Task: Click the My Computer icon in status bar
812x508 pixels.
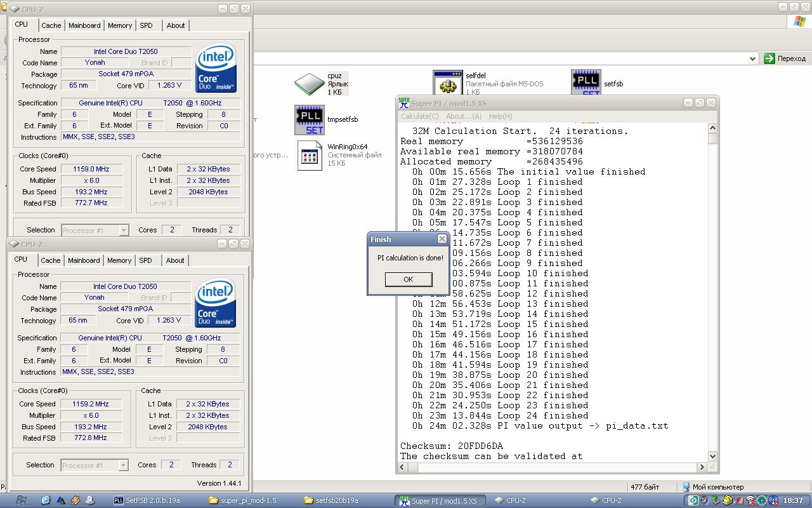Action: coord(686,487)
